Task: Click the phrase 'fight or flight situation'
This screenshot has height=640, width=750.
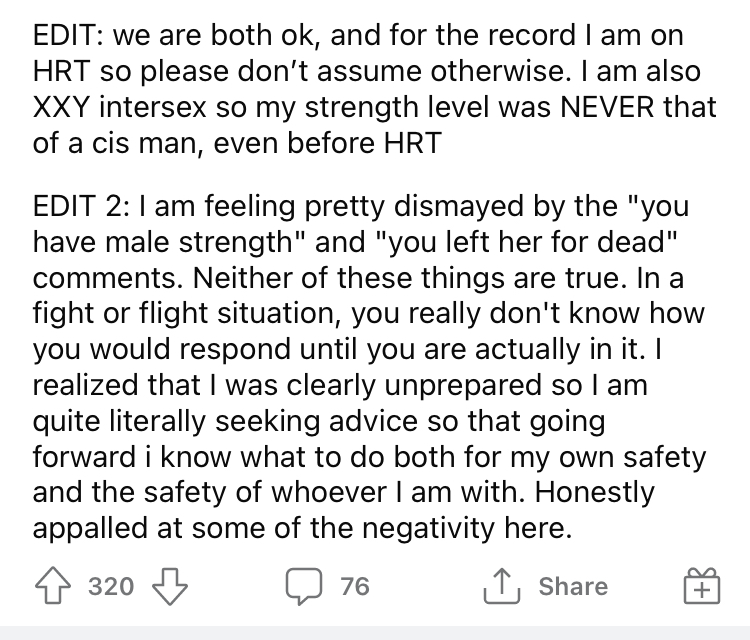Action: pos(187,314)
